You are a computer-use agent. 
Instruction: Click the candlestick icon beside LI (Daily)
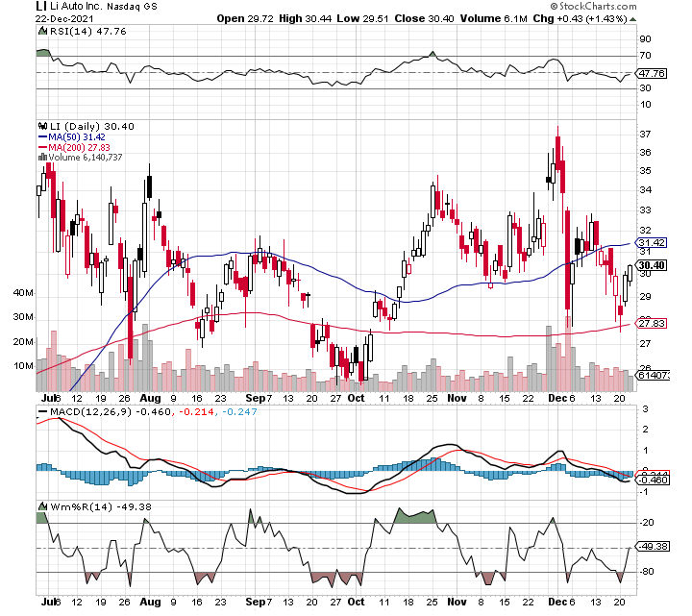(x=43, y=126)
